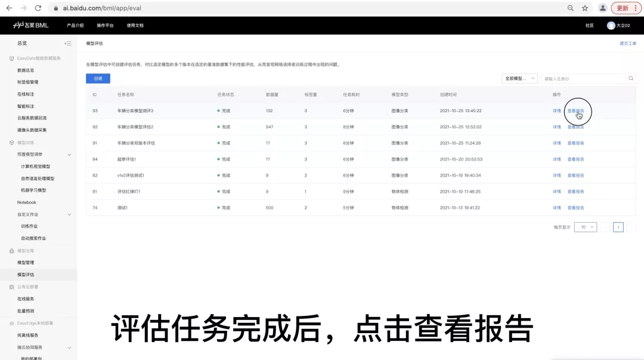Image resolution: width=644 pixels, height=360 pixels.
Task: Open the Chrome profile avatar icon
Action: pyautogui.click(x=602, y=8)
